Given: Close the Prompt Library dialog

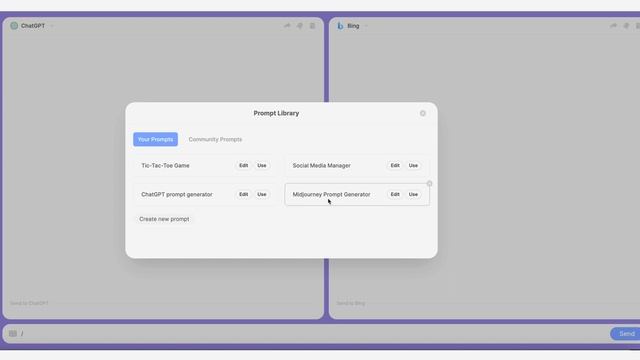Looking at the screenshot, I should (x=423, y=113).
